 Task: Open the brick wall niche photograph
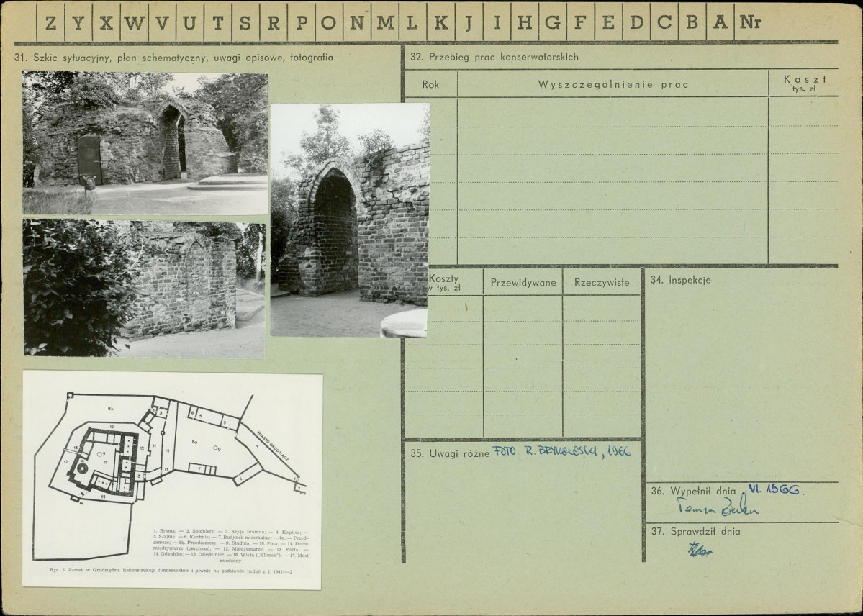point(144,289)
